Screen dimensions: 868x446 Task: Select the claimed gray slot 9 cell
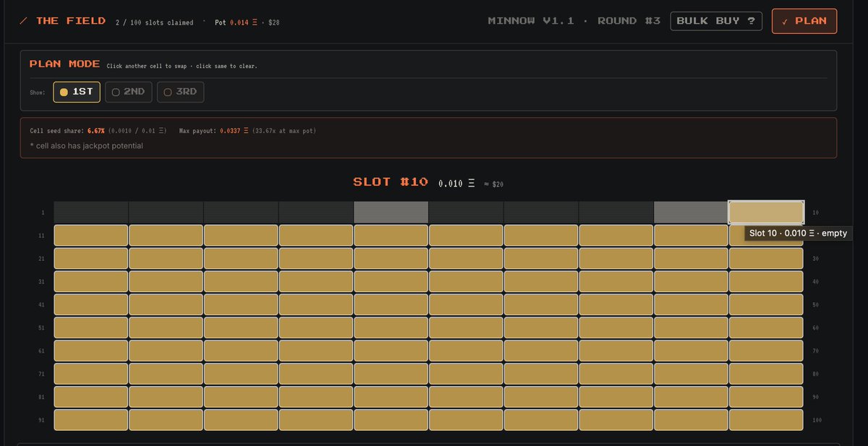(x=691, y=213)
